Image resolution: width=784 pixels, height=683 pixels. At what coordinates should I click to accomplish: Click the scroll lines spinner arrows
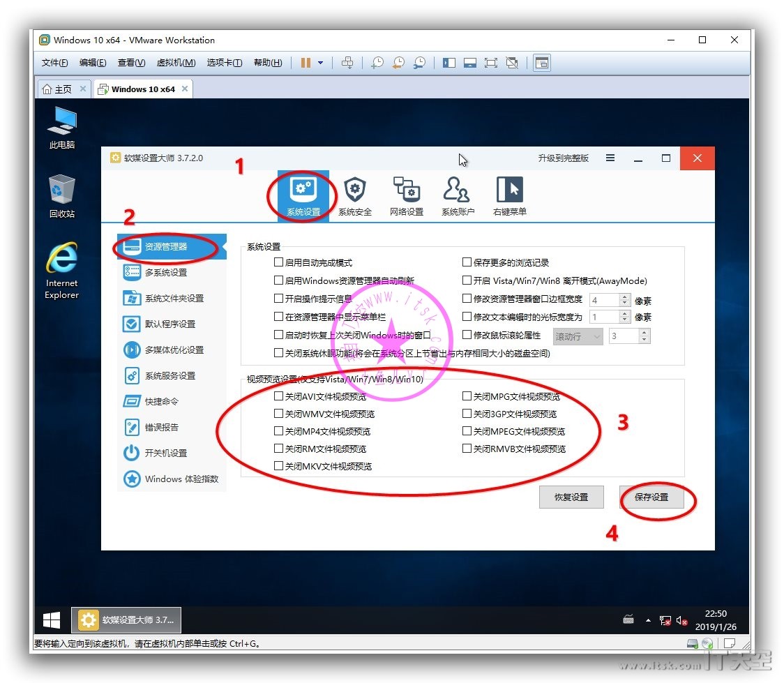[x=644, y=336]
